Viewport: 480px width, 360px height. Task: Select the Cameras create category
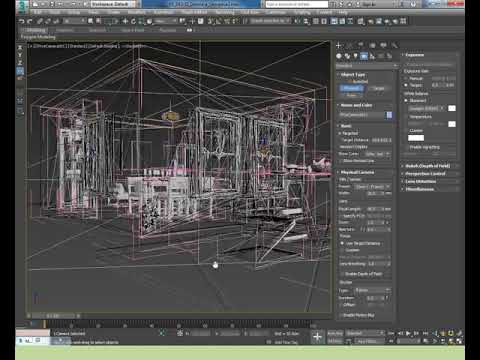pyautogui.click(x=364, y=56)
